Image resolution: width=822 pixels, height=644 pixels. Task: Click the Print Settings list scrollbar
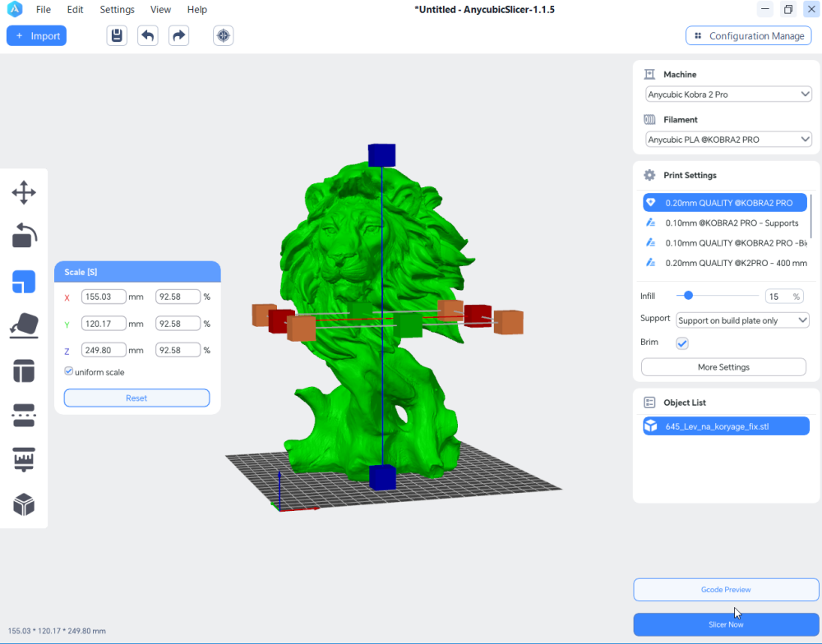coord(811,216)
